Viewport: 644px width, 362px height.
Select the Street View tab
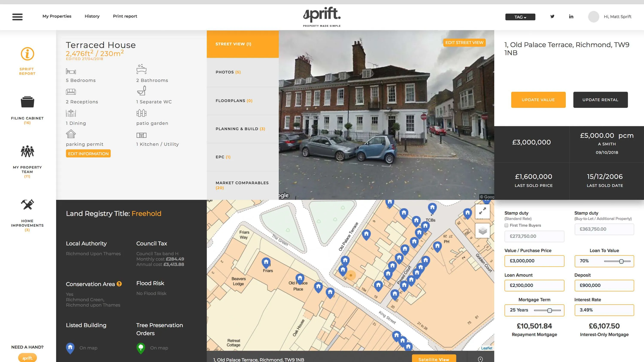click(243, 44)
